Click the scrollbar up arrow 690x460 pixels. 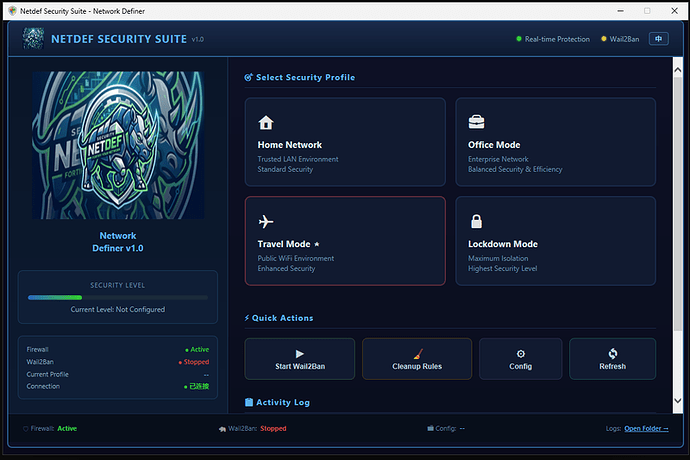678,70
